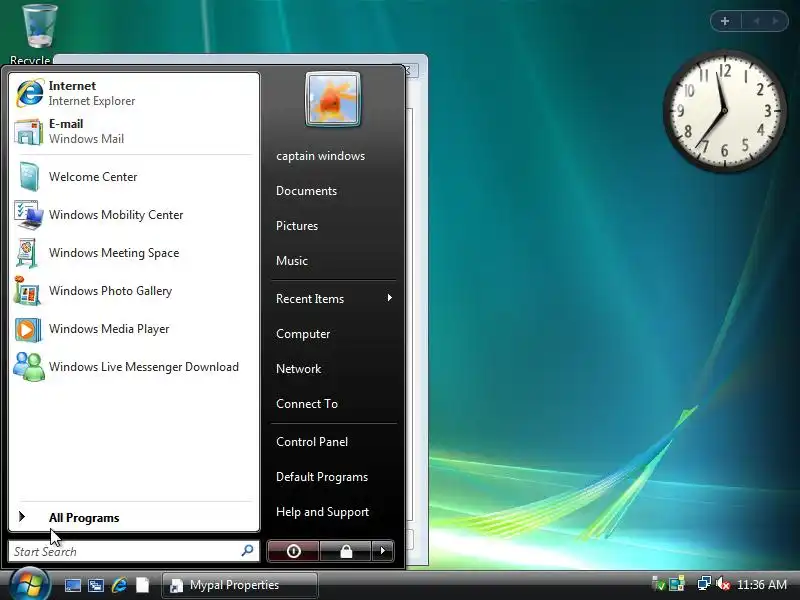Open Internet Explorer from pinned Start menu
800x600 pixels.
click(134, 93)
